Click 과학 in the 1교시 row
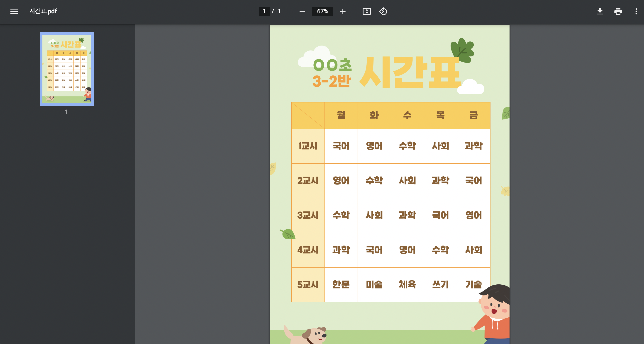The image size is (644, 344). (473, 146)
